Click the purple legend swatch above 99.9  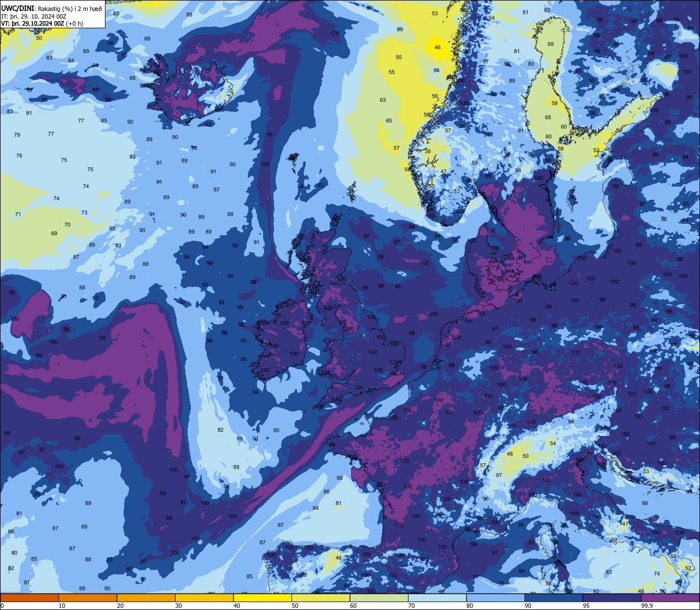point(670,597)
